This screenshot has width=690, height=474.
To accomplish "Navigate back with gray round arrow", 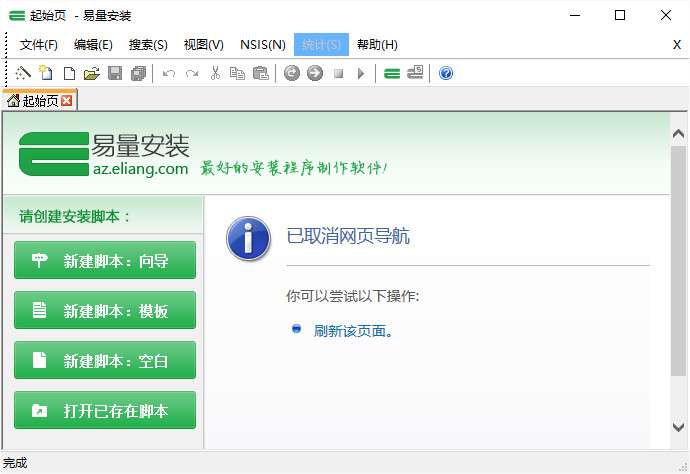I will (291, 73).
